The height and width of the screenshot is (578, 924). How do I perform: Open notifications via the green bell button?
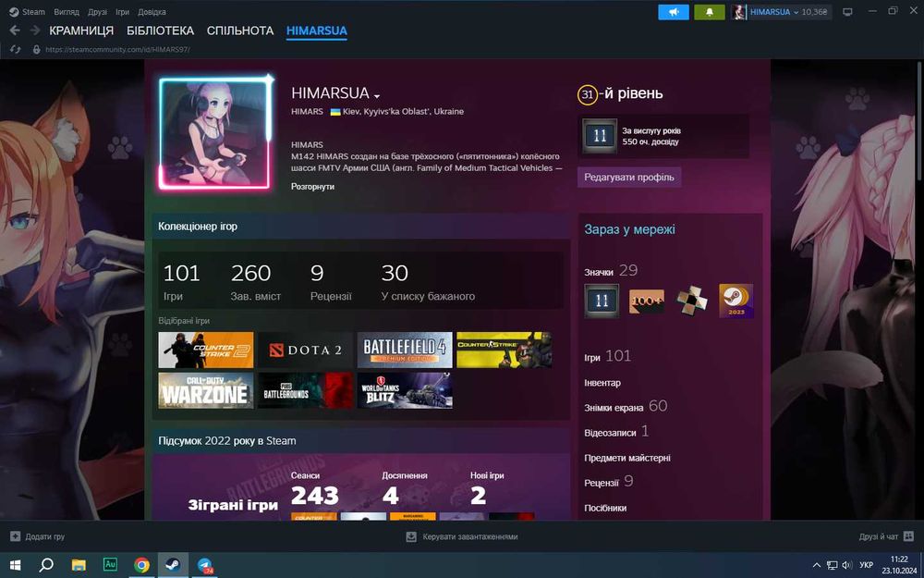pyautogui.click(x=710, y=12)
